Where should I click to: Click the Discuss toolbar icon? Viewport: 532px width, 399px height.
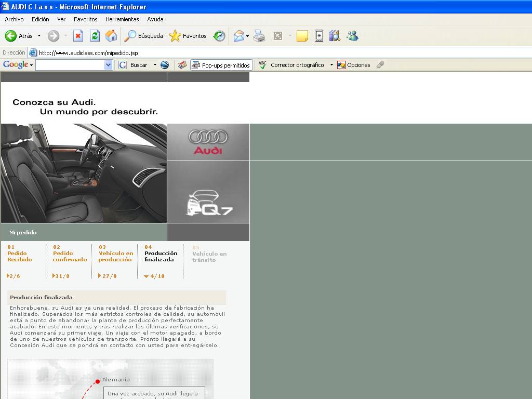pos(319,36)
